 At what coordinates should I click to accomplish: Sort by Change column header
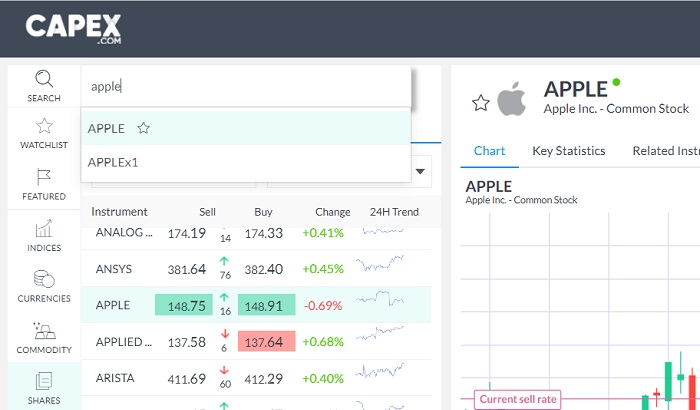[333, 212]
